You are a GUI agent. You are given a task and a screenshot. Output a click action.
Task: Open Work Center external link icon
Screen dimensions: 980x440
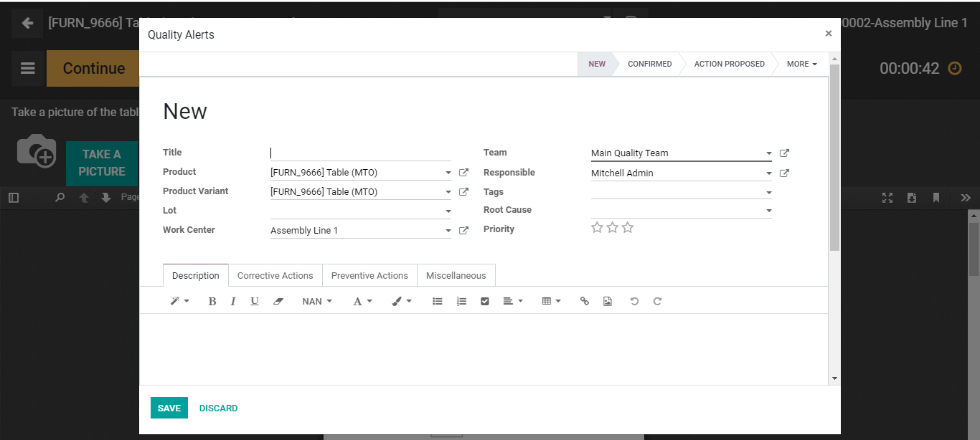pyautogui.click(x=463, y=231)
